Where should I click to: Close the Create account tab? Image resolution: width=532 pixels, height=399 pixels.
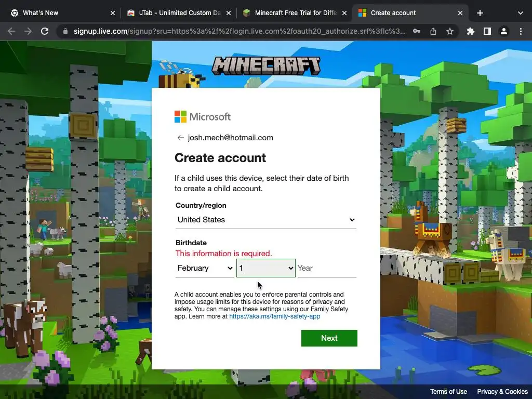[x=460, y=13]
